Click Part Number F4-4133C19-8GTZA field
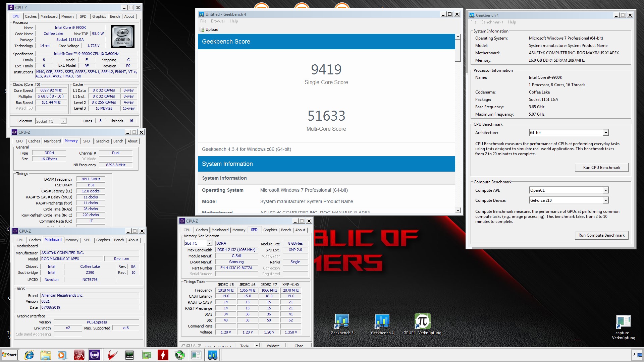644x362 pixels. click(236, 268)
